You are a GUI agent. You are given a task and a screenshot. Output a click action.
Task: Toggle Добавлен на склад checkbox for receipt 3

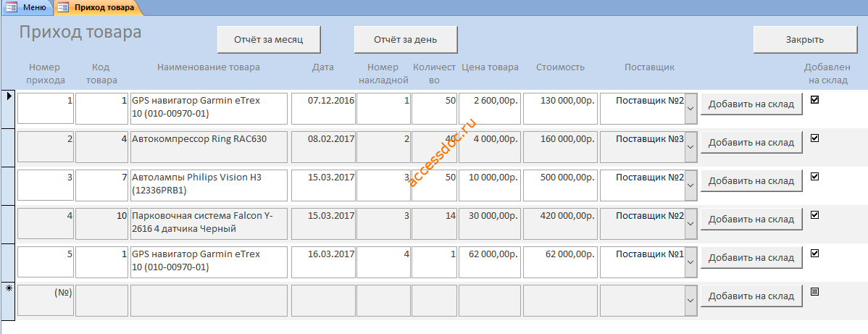pos(814,176)
